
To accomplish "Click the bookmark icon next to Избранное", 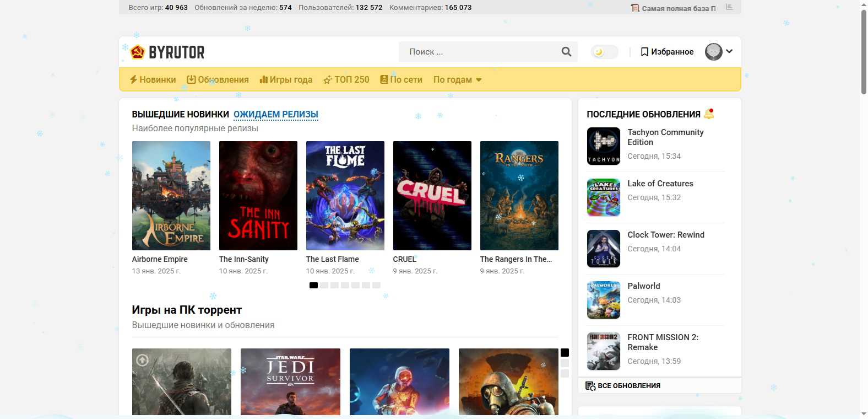I will [x=644, y=52].
